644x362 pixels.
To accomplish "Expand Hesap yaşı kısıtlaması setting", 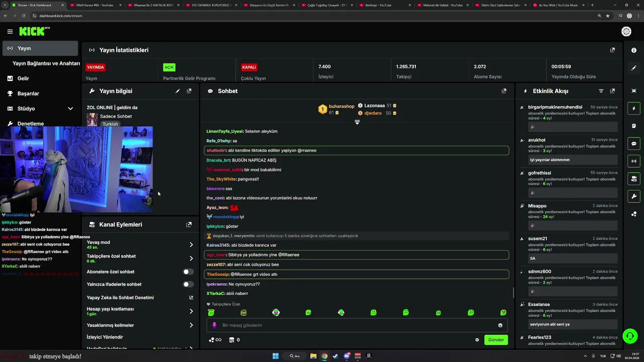I will pos(191,311).
